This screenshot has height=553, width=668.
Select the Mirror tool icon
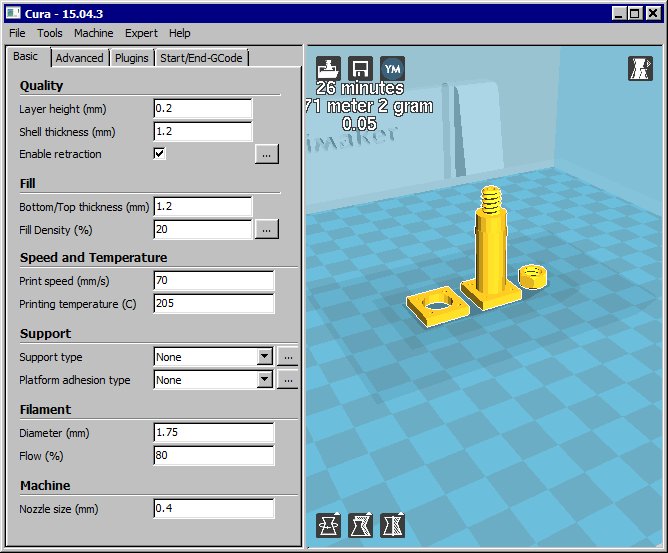coord(392,525)
